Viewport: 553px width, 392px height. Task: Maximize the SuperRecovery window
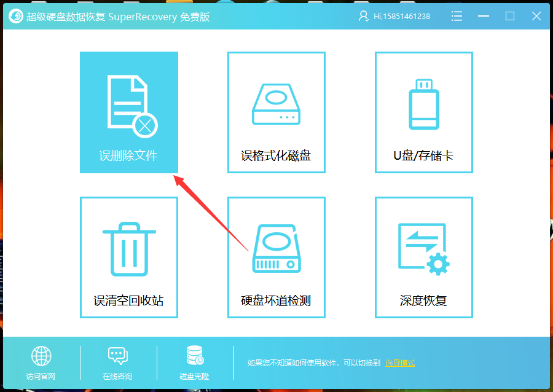[509, 16]
